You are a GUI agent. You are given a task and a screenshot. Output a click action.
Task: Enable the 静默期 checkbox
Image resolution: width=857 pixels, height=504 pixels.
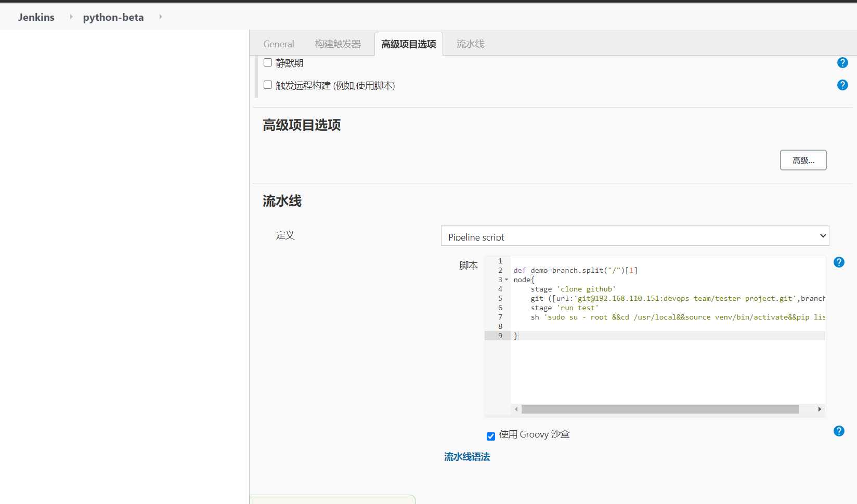(x=268, y=62)
